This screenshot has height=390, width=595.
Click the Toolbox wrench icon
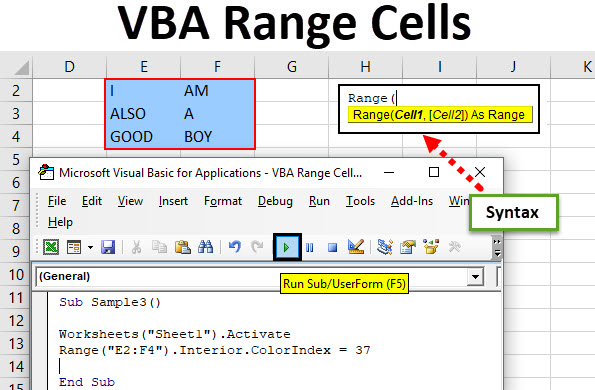(x=454, y=247)
